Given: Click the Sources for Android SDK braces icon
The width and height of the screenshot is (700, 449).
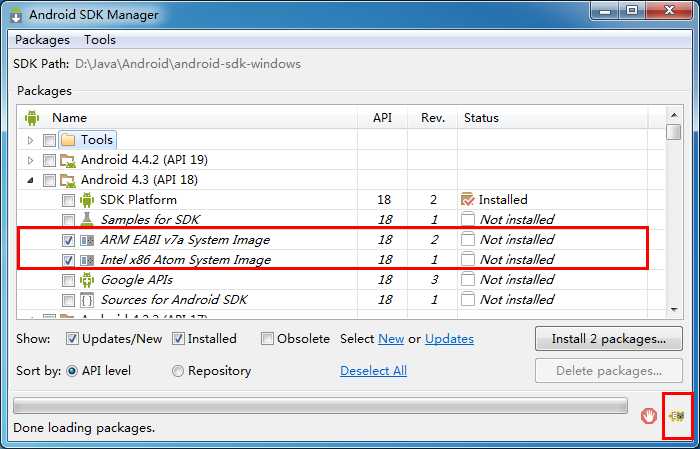Looking at the screenshot, I should (87, 300).
